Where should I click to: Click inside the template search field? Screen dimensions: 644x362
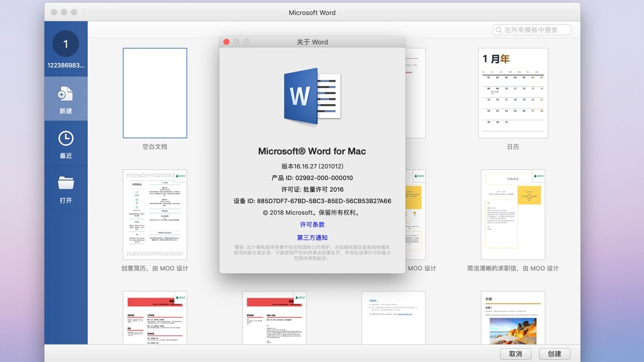(x=532, y=30)
